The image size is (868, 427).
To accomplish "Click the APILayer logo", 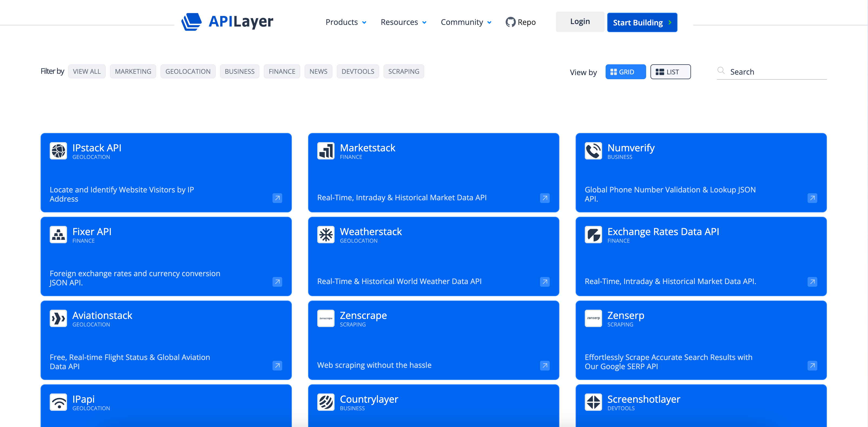I will pos(227,22).
